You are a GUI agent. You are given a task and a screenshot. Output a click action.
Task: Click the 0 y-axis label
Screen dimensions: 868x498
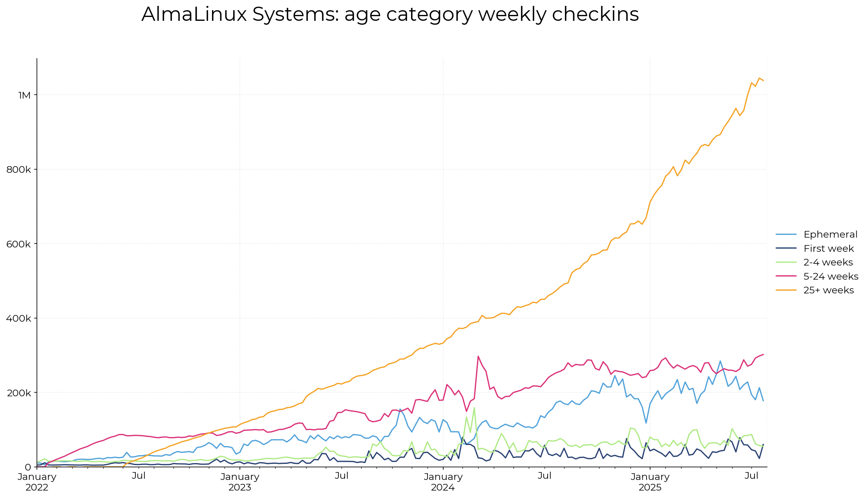tap(28, 467)
